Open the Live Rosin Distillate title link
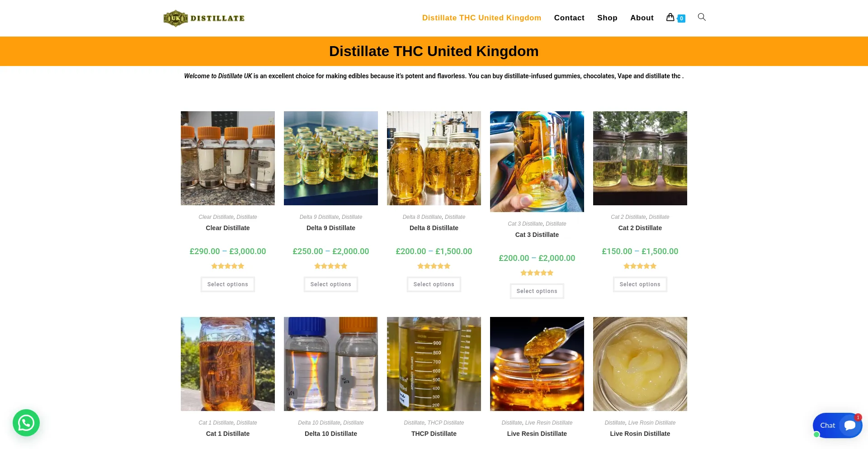868x449 pixels. click(x=640, y=434)
